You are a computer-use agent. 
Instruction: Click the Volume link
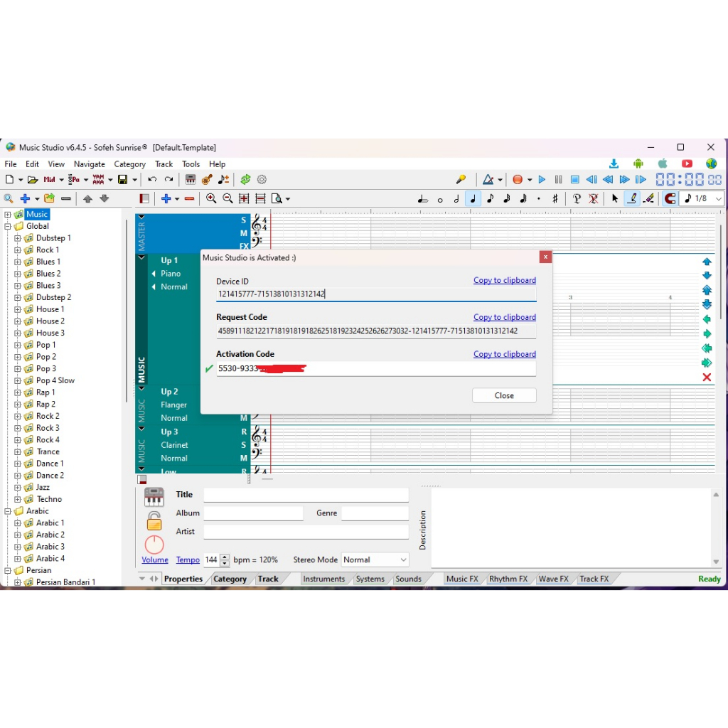pyautogui.click(x=155, y=560)
